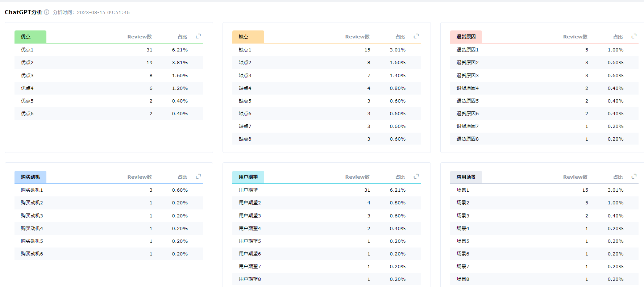Click the 场景3 row label

[463, 216]
